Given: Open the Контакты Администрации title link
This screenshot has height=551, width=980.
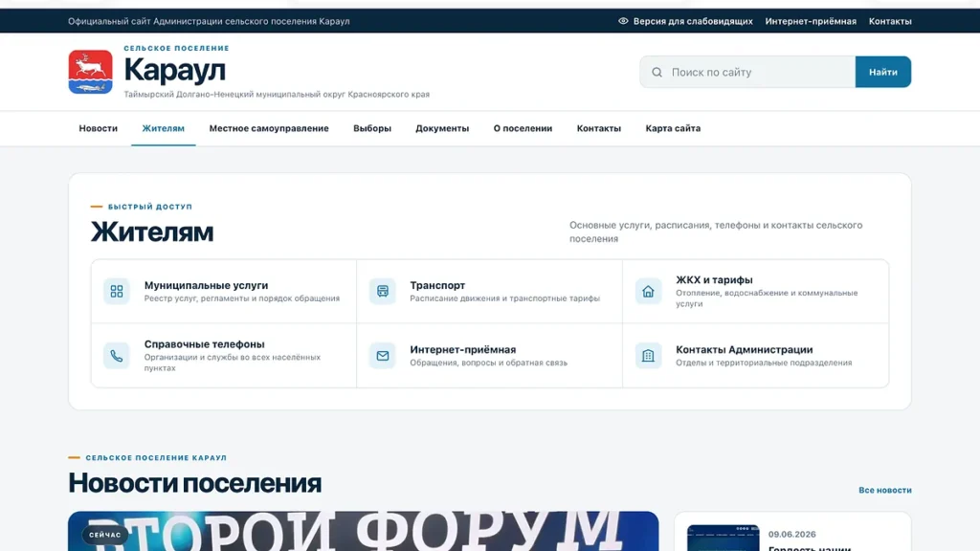Looking at the screenshot, I should (745, 350).
